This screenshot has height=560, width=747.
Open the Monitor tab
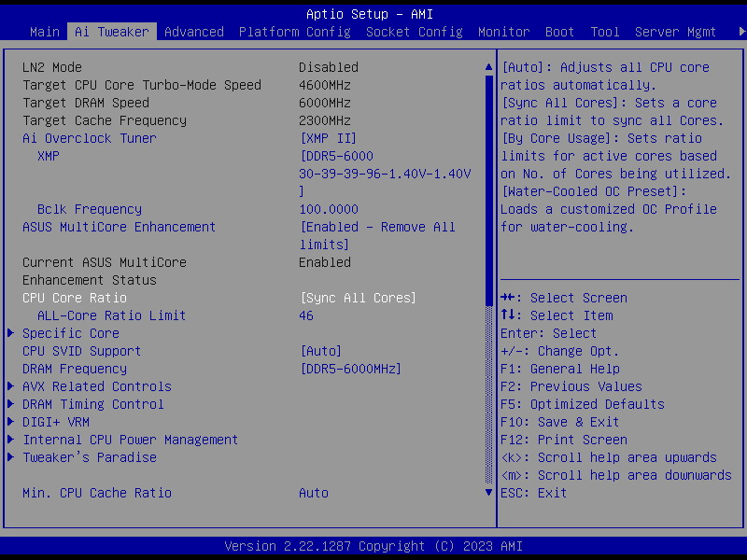504,32
